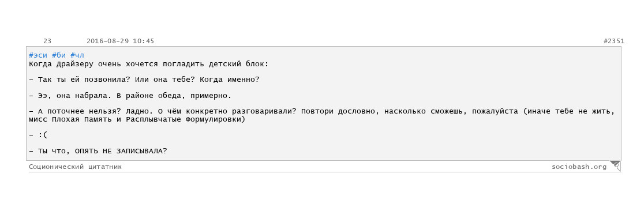Click the Так ты ей позвонила line

[144, 80]
